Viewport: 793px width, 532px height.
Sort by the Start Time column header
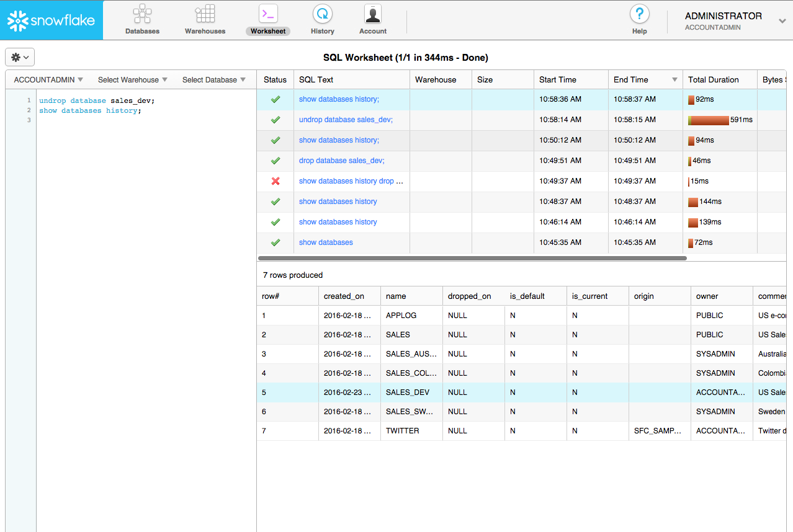click(x=571, y=79)
